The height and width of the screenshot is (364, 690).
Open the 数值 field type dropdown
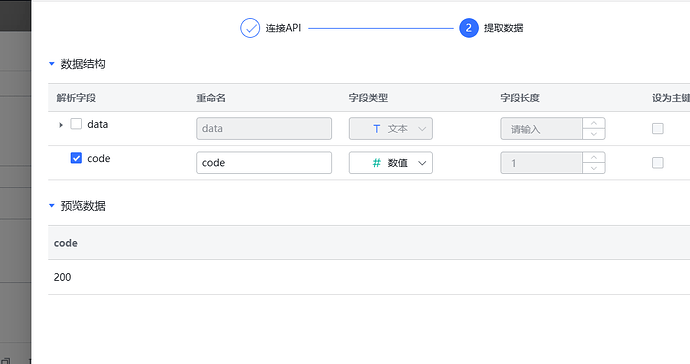[391, 163]
